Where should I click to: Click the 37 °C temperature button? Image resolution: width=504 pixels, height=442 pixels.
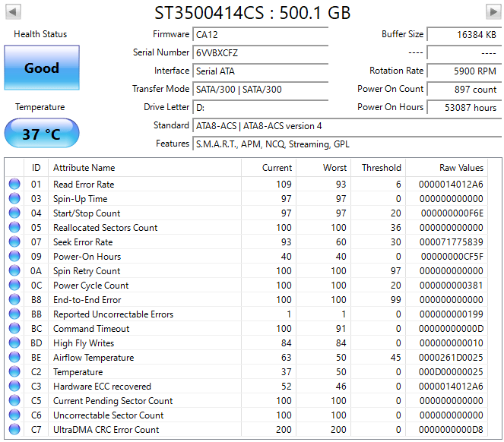pos(42,134)
